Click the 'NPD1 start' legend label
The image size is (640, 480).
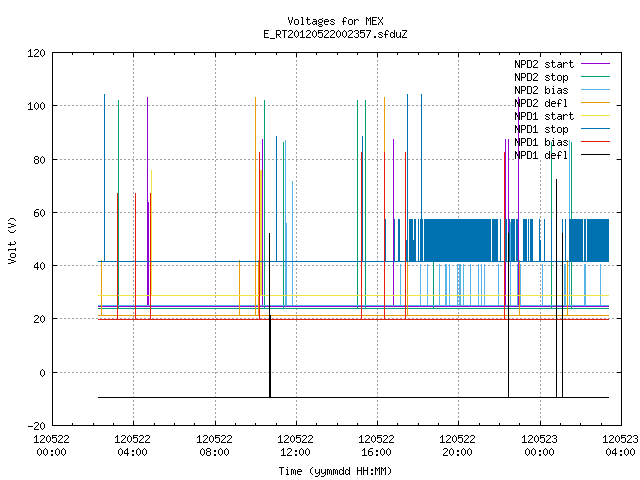pyautogui.click(x=544, y=116)
